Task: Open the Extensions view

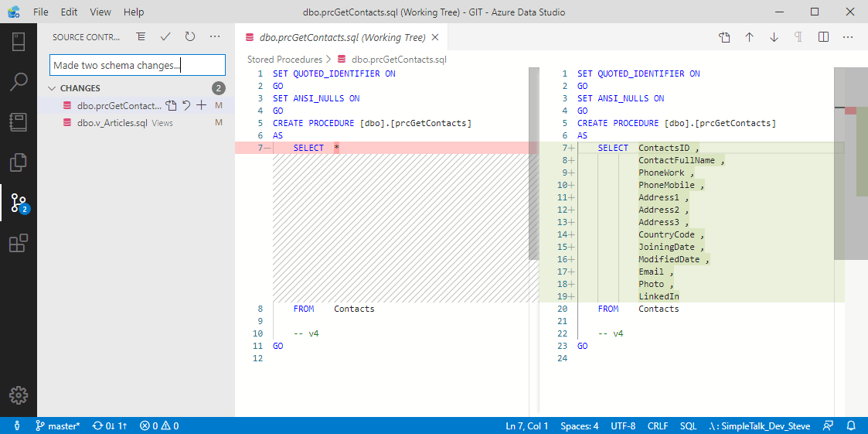Action: pyautogui.click(x=19, y=243)
